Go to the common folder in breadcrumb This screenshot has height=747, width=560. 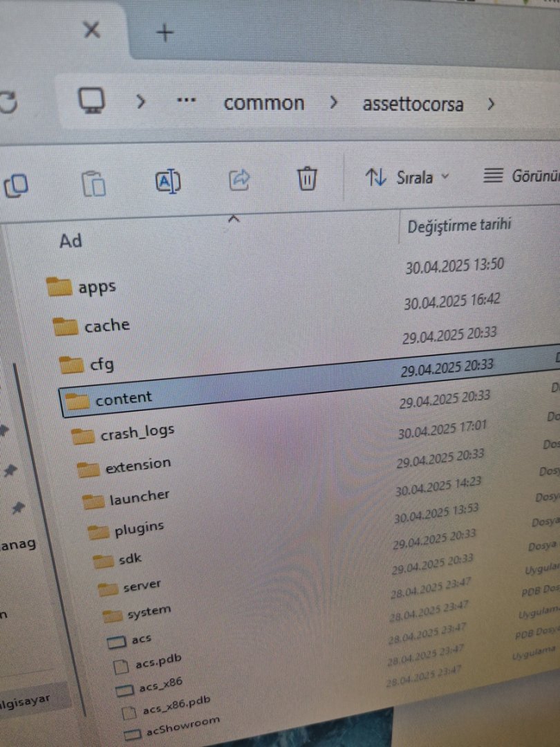click(264, 103)
